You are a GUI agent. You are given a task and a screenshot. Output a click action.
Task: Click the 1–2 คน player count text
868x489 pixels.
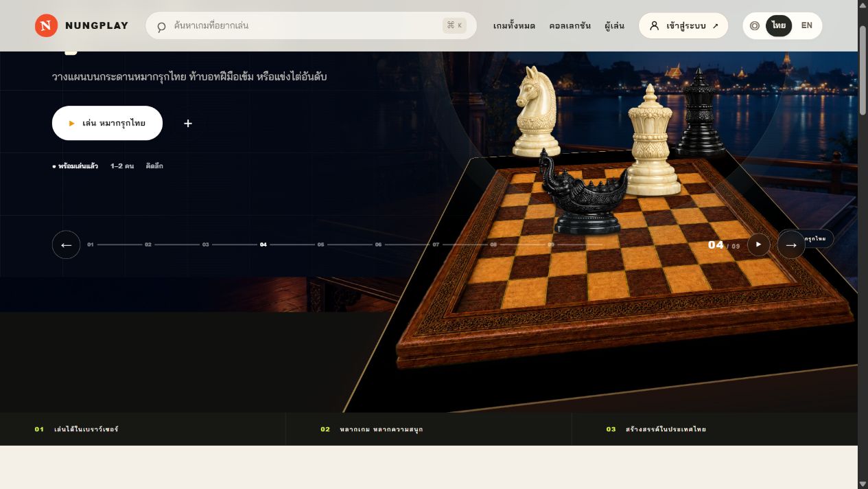click(x=122, y=166)
